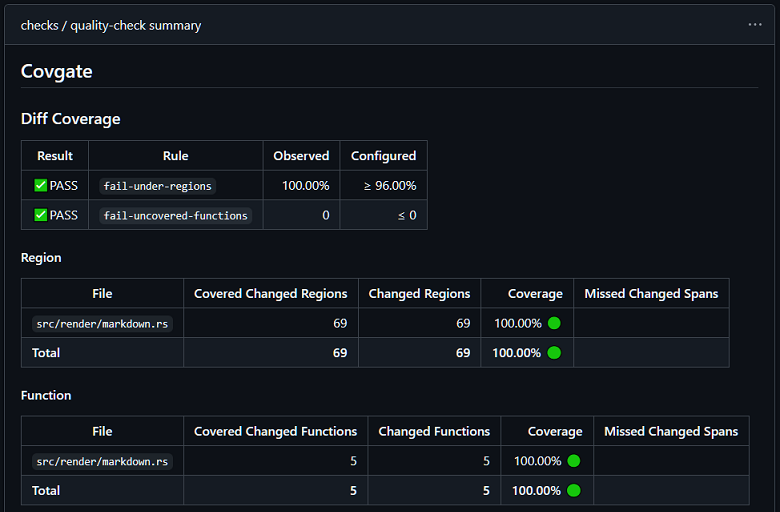Click the Changed Regions column header
The image size is (780, 512).
(419, 294)
